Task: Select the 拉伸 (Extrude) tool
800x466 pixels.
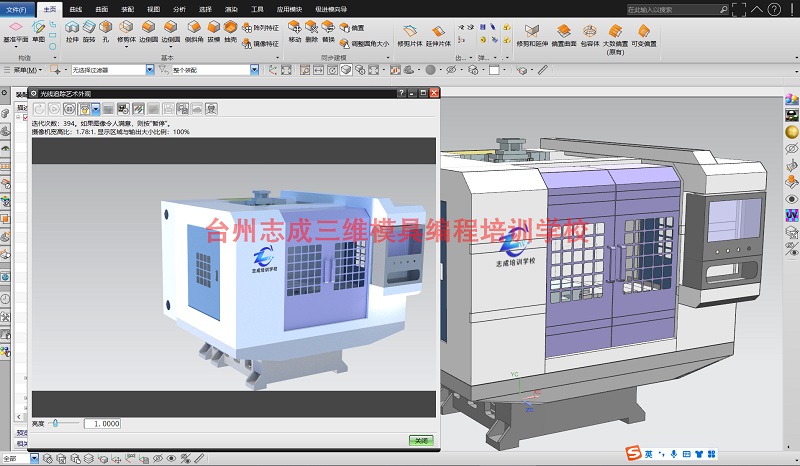Action: point(72,31)
